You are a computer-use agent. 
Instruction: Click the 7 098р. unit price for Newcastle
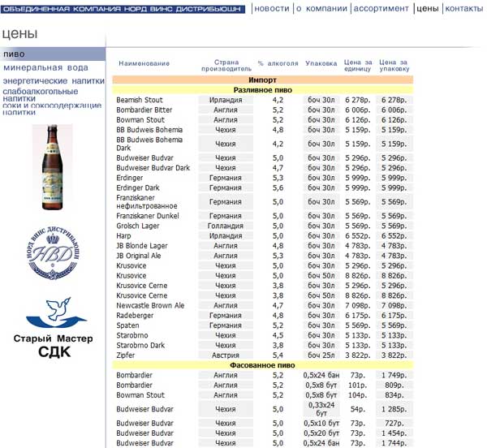[357, 305]
